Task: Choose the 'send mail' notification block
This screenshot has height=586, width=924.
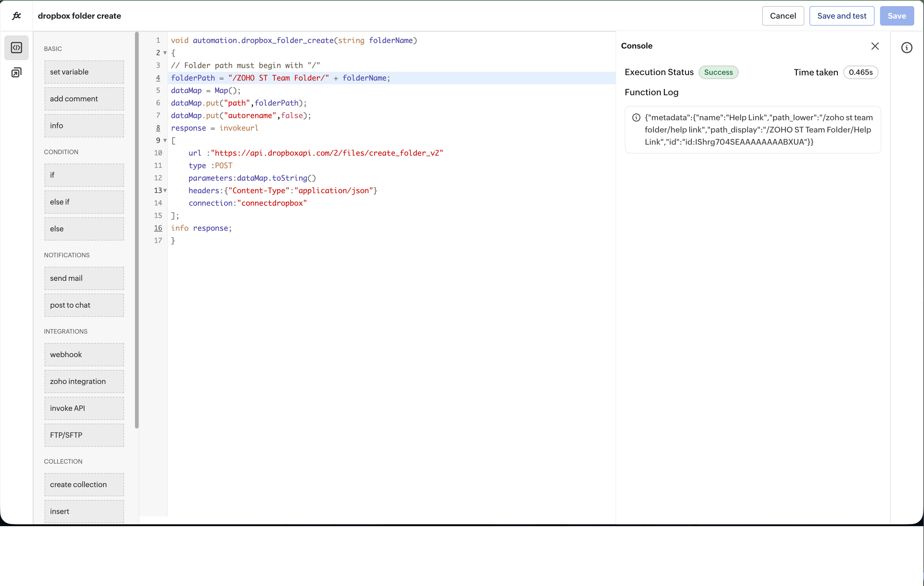Action: point(84,278)
